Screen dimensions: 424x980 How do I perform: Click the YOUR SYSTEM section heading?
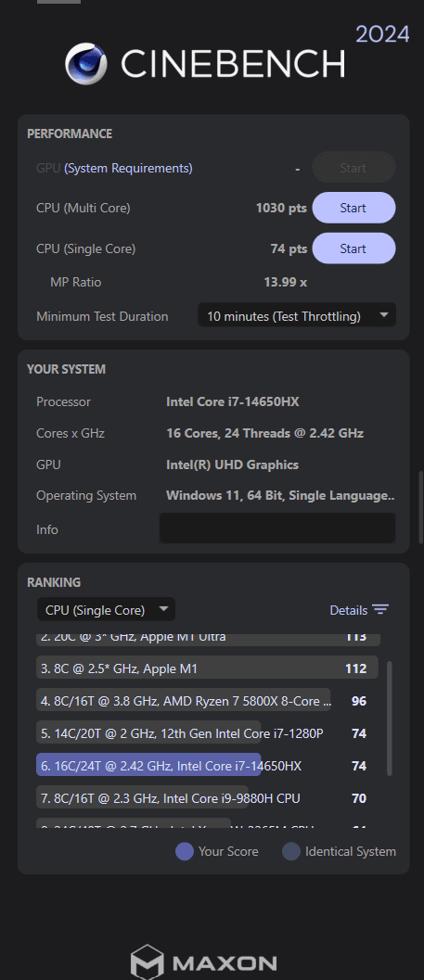coord(66,369)
